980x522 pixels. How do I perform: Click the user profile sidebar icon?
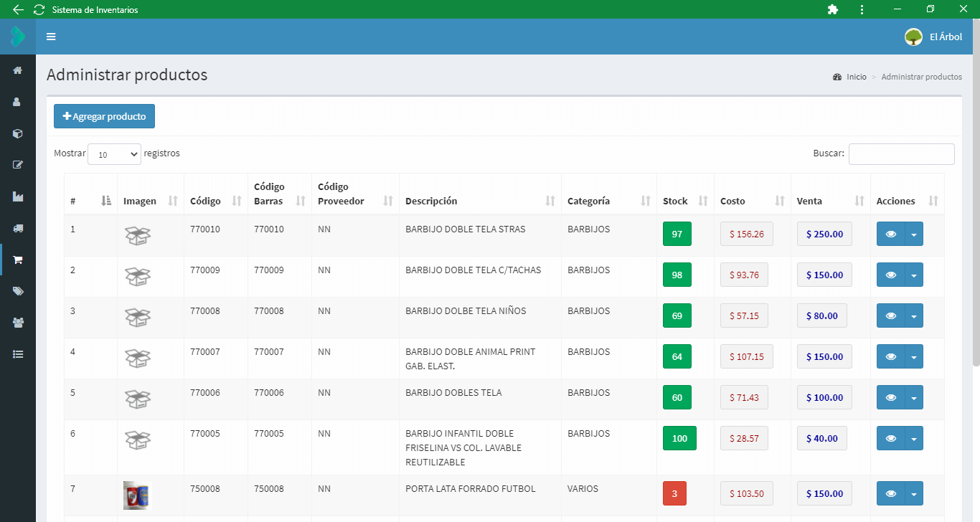pyautogui.click(x=17, y=102)
